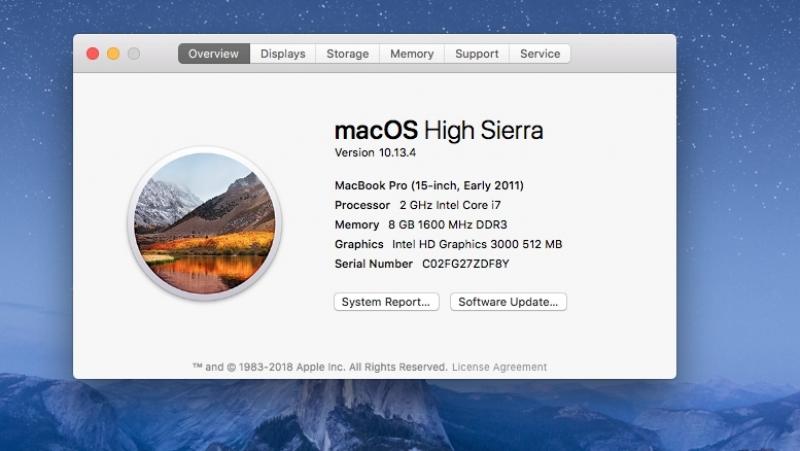Click the System Report... button
Viewport: 800px width, 451px height.
point(386,302)
